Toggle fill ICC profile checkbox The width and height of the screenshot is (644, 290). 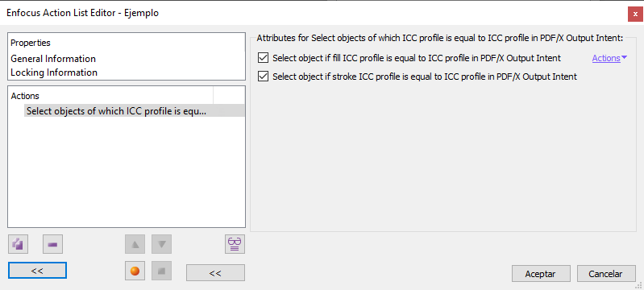click(263, 58)
